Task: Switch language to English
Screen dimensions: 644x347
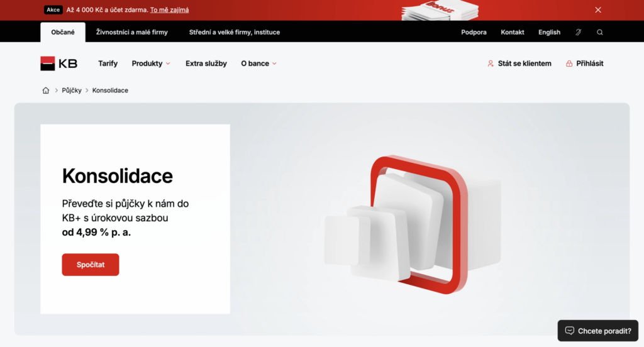Action: click(x=549, y=32)
